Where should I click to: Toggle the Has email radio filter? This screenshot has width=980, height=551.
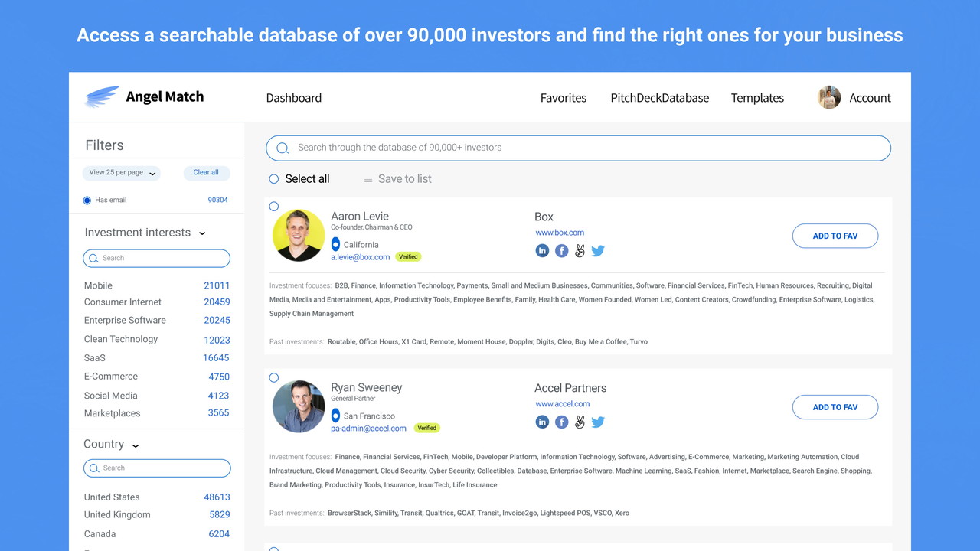[x=87, y=201]
